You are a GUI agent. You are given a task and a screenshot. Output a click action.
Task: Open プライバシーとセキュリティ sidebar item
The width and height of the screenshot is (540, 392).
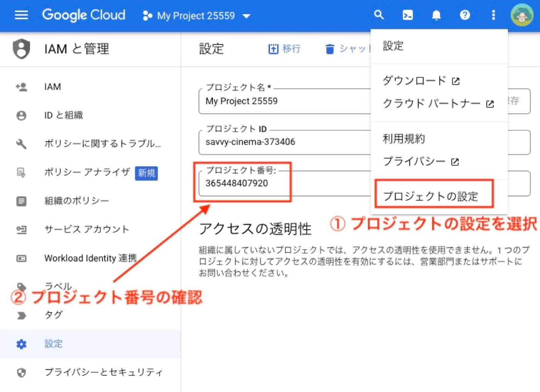91,372
